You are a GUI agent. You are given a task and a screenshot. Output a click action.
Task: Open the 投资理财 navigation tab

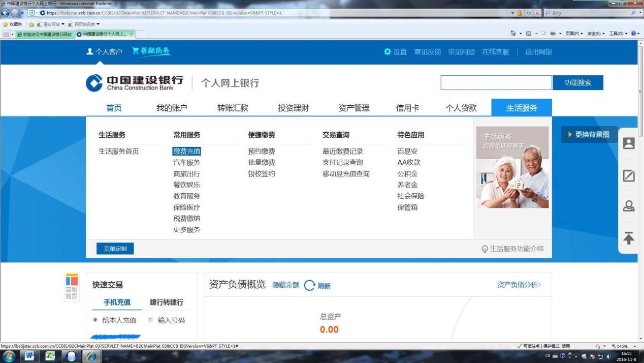point(293,108)
